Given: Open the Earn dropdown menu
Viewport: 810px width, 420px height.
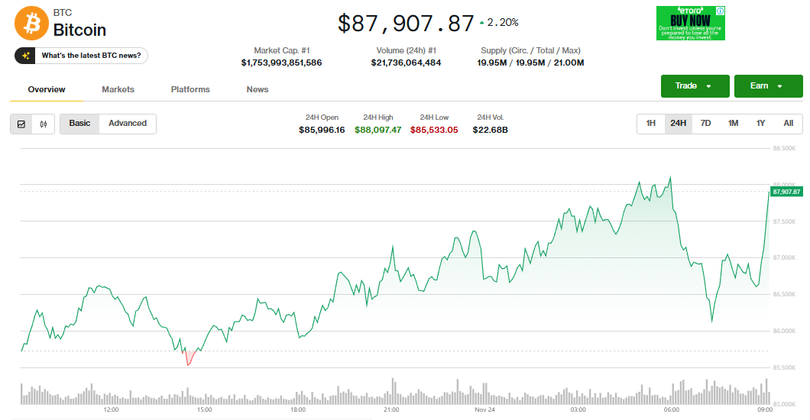Looking at the screenshot, I should tap(767, 86).
